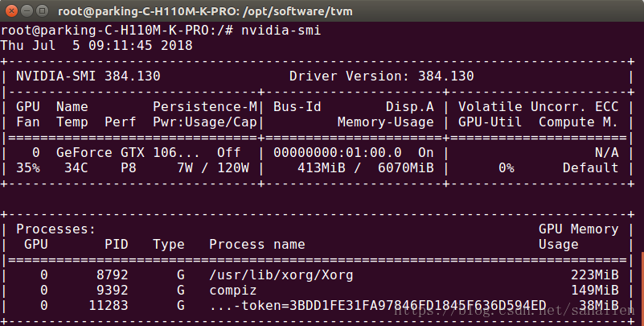
Task: Click the terminal's vertical scrollbar thumb
Action: [642, 288]
